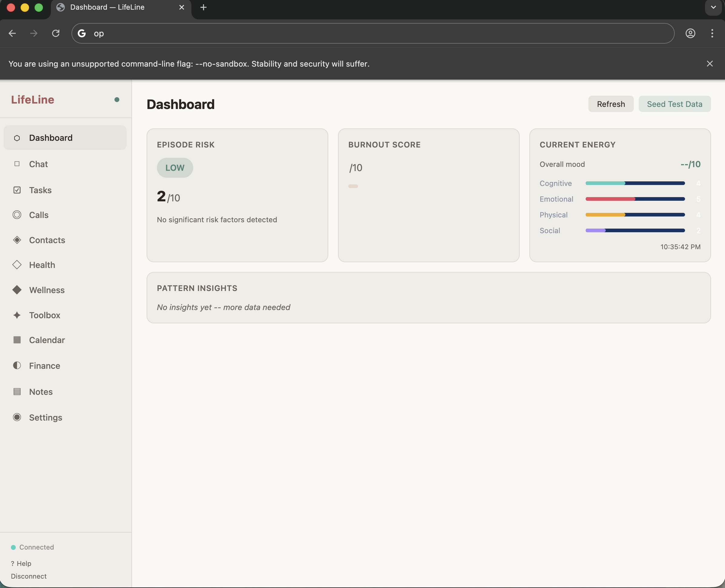Click the Settings icon

point(17,417)
